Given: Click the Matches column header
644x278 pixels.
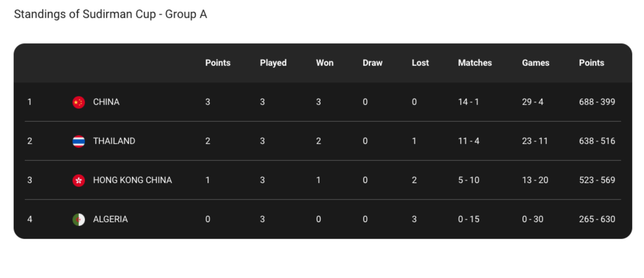Looking at the screenshot, I should pyautogui.click(x=475, y=63).
